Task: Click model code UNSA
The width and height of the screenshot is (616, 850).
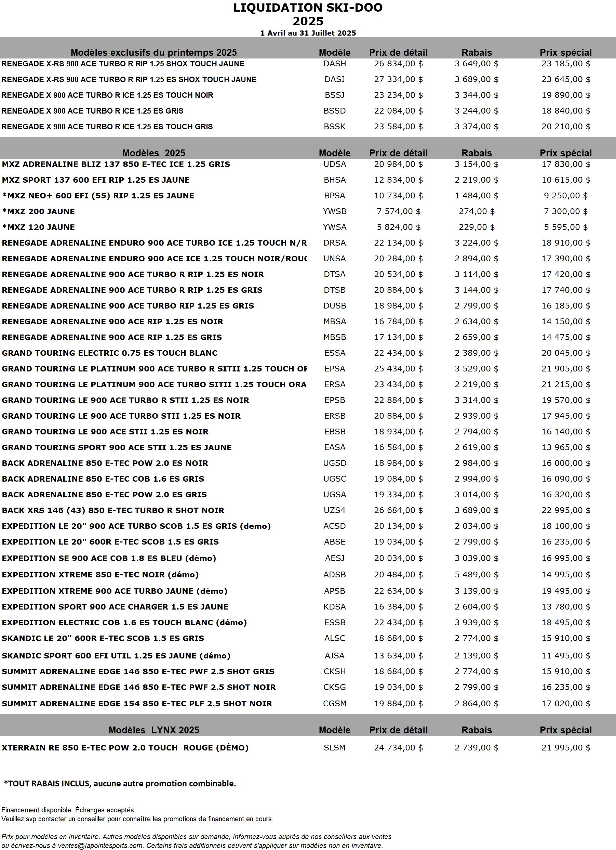Action: 334,259
